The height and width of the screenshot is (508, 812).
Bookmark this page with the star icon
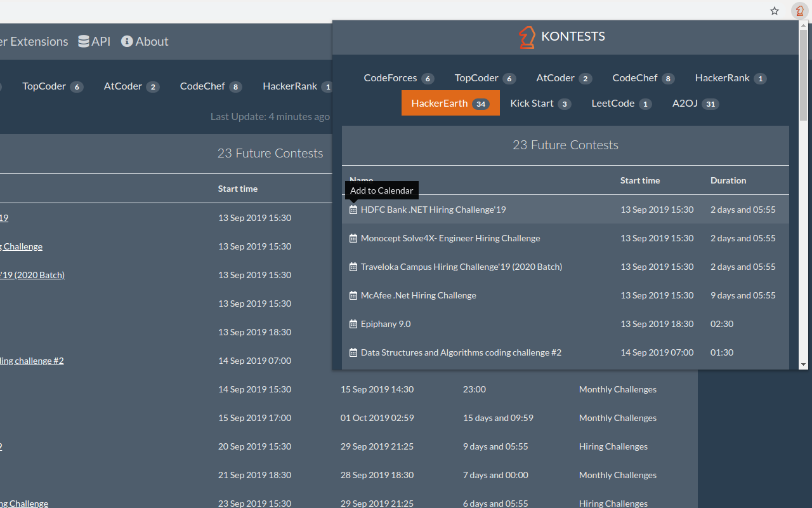click(x=775, y=11)
